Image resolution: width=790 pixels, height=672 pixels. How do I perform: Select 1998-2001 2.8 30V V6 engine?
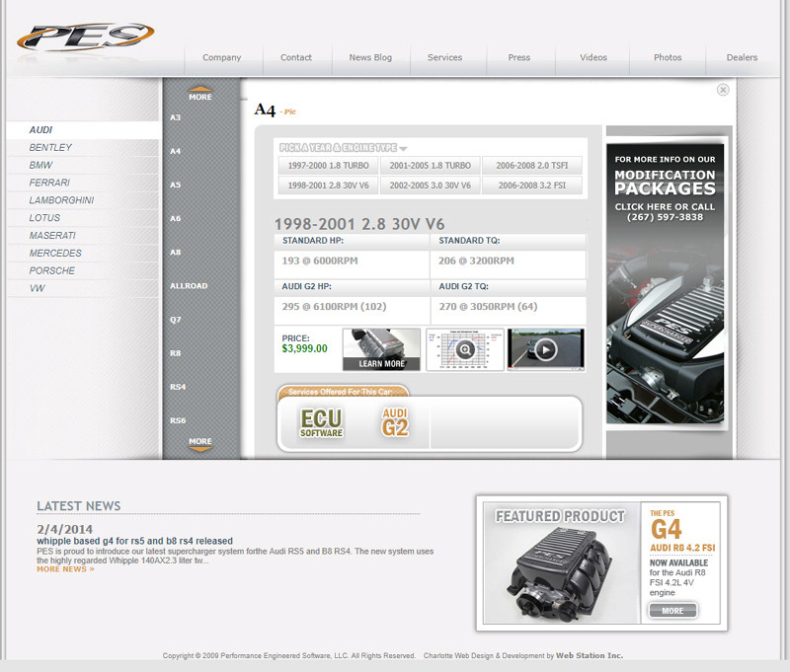[328, 186]
